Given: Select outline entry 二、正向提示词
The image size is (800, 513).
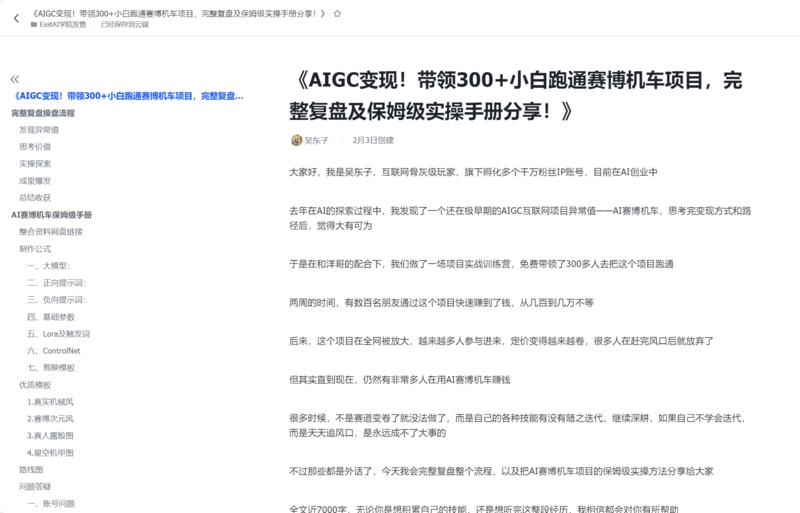Looking at the screenshot, I should pos(57,283).
